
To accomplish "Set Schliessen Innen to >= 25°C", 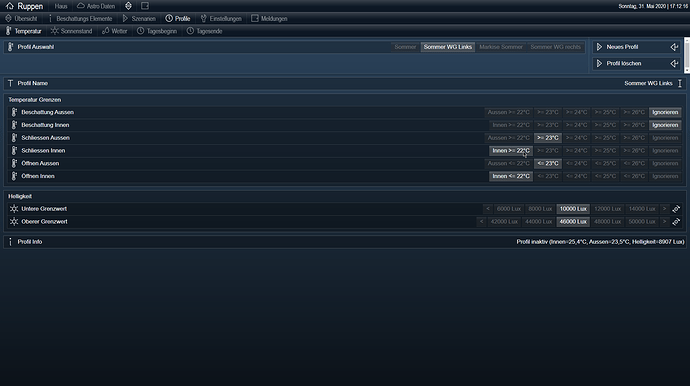I will click(605, 151).
